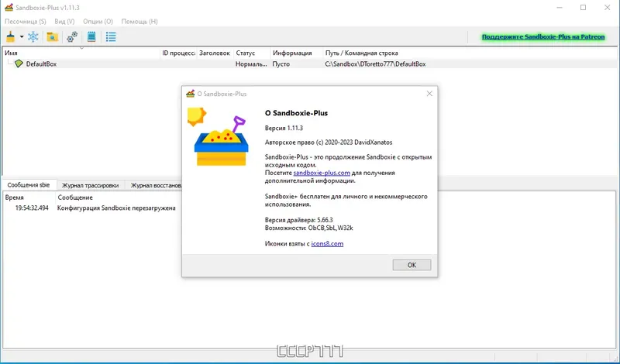Switch to Журнал трассировки tab

point(90,185)
